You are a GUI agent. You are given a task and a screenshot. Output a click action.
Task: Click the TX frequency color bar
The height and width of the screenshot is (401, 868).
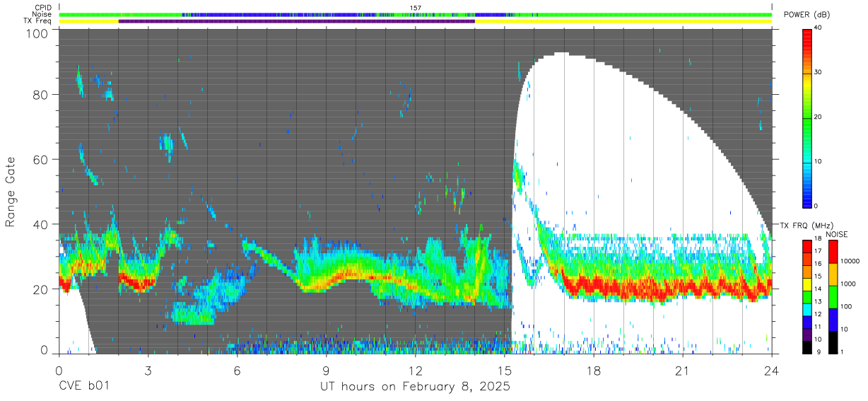807,297
